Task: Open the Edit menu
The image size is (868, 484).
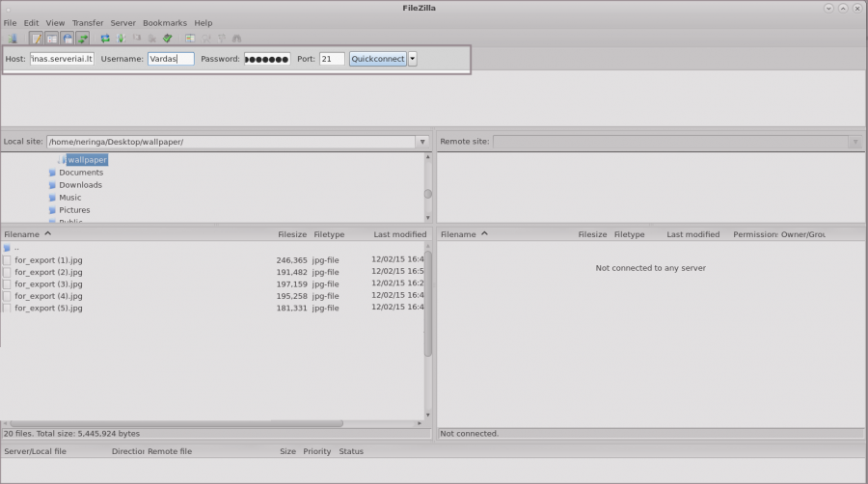Action: tap(31, 23)
